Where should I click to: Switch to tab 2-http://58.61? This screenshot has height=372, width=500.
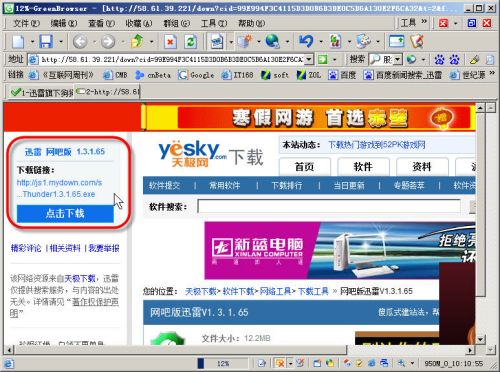(108, 91)
